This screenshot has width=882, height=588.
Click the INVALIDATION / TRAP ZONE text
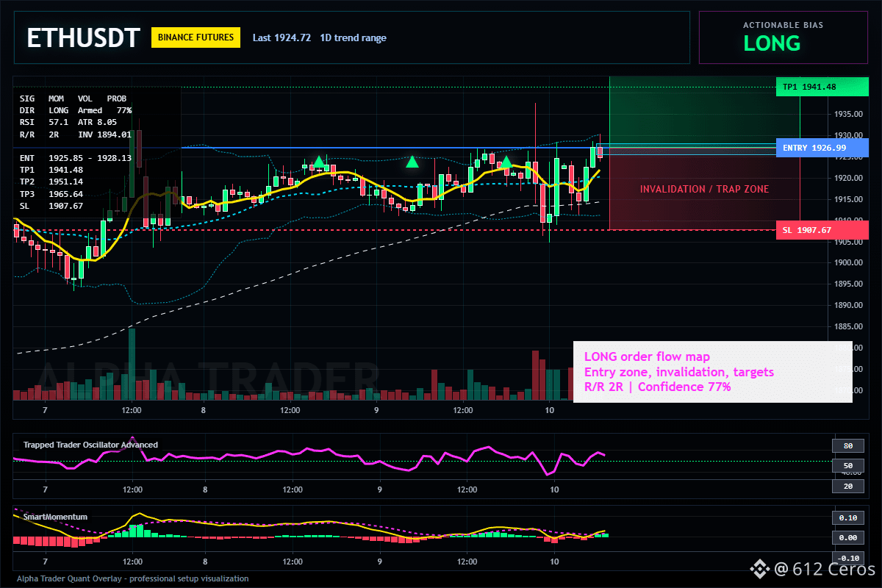click(x=704, y=189)
